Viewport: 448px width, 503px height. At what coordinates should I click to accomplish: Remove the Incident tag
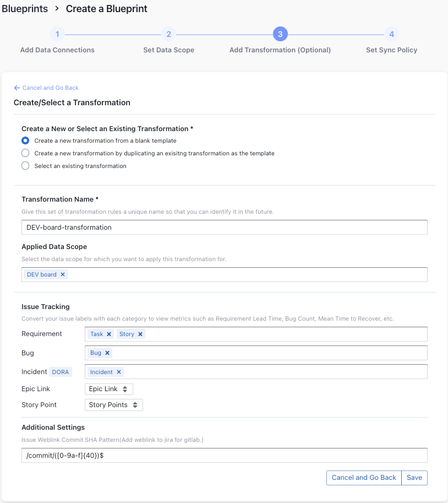[119, 372]
